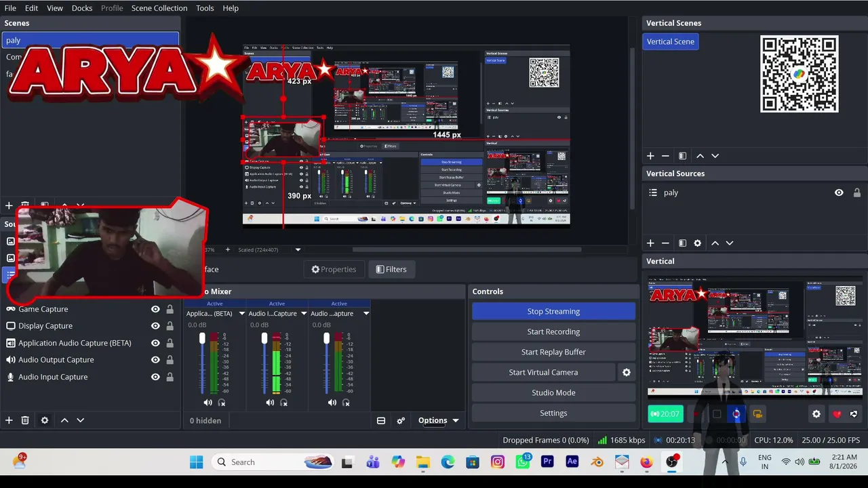The height and width of the screenshot is (488, 868).
Task: Switch the Audio Mixer layout icon
Action: click(381, 420)
